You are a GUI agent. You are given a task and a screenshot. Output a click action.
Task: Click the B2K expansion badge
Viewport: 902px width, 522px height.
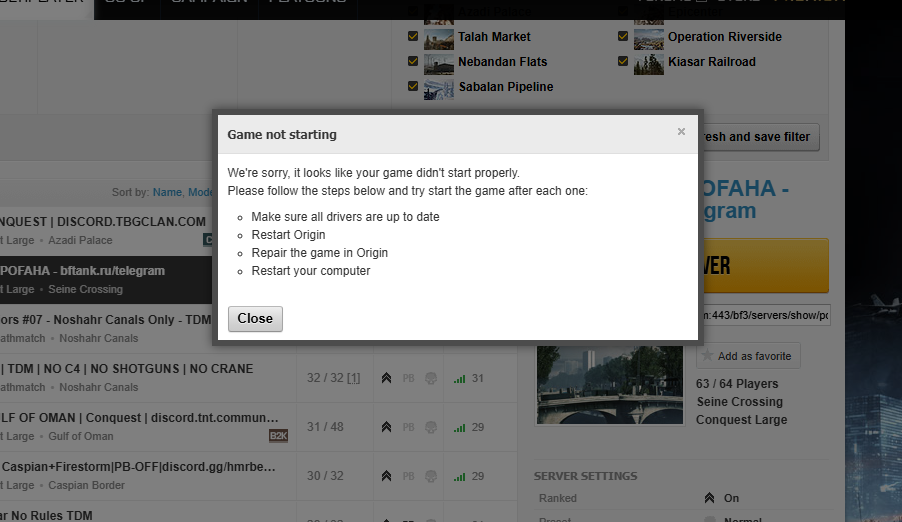point(278,436)
